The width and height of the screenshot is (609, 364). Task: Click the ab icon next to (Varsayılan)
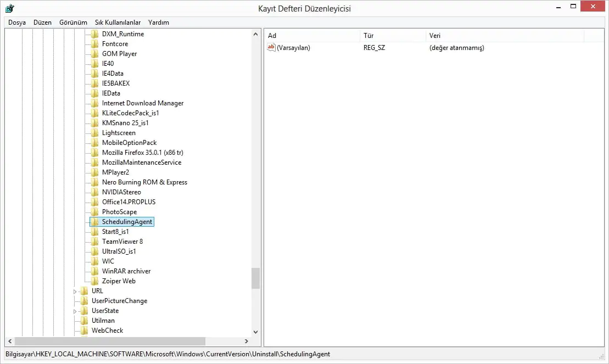[x=271, y=48]
